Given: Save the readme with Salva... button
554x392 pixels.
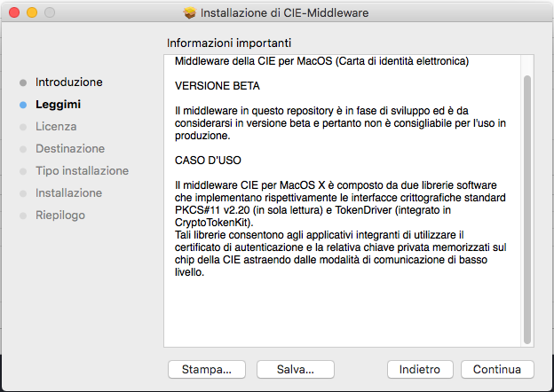Looking at the screenshot, I should pos(296,370).
